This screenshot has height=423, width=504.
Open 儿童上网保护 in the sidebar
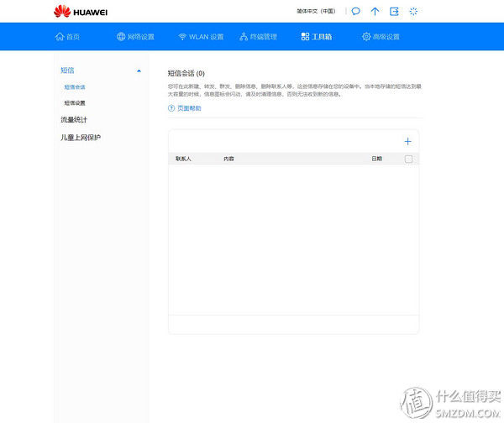tap(81, 137)
